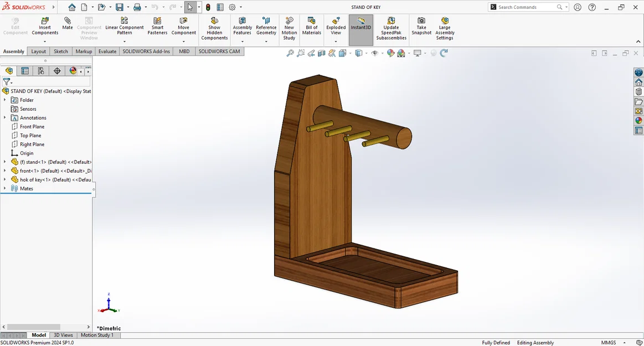Save the assembly with the Save icon
644x346 pixels.
pos(119,7)
